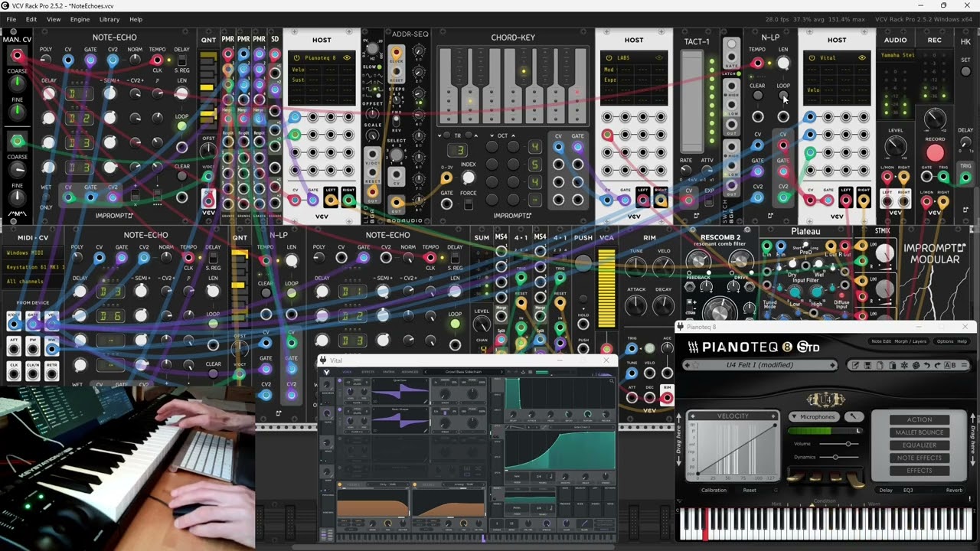The image size is (980, 551).
Task: Switch to Vital EFFECTS tab
Action: (368, 372)
